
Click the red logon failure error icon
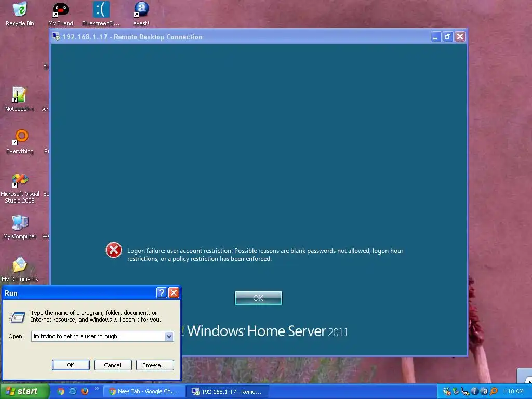114,250
